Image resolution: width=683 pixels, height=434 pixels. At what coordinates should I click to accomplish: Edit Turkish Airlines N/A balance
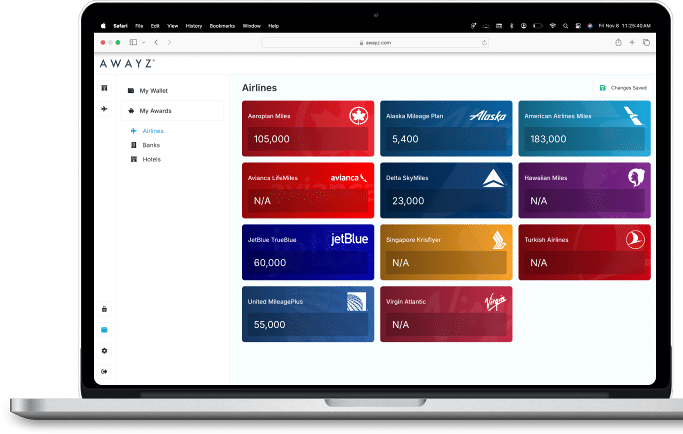584,263
